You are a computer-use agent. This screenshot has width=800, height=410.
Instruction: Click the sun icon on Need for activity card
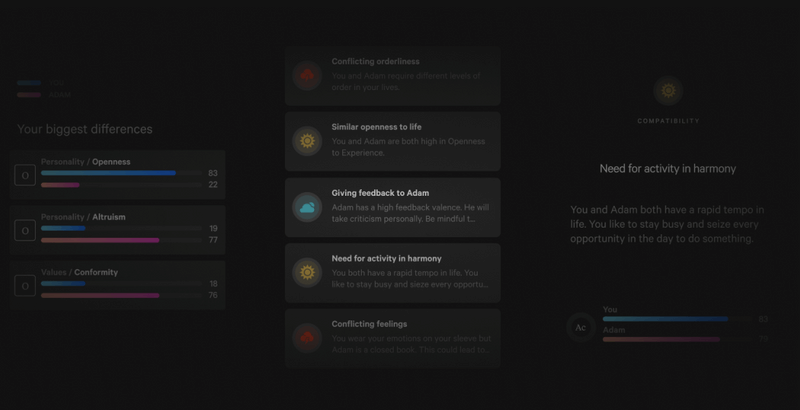[307, 273]
